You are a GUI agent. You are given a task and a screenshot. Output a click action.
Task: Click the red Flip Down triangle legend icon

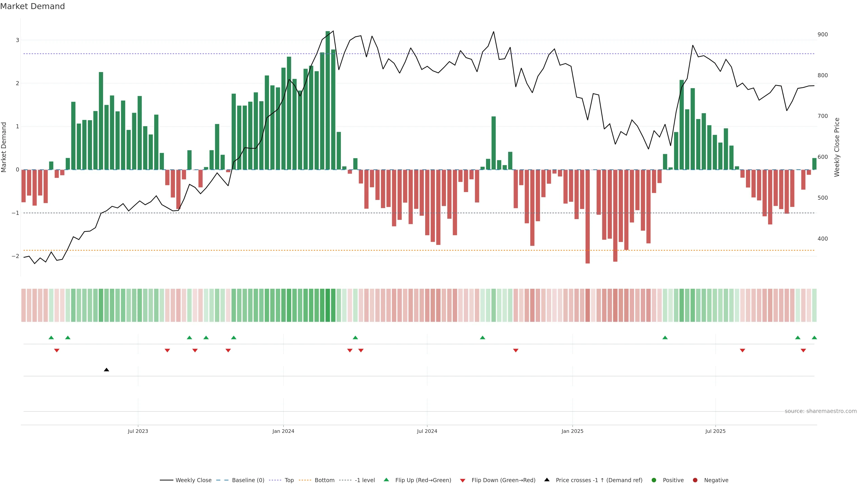[x=463, y=480]
